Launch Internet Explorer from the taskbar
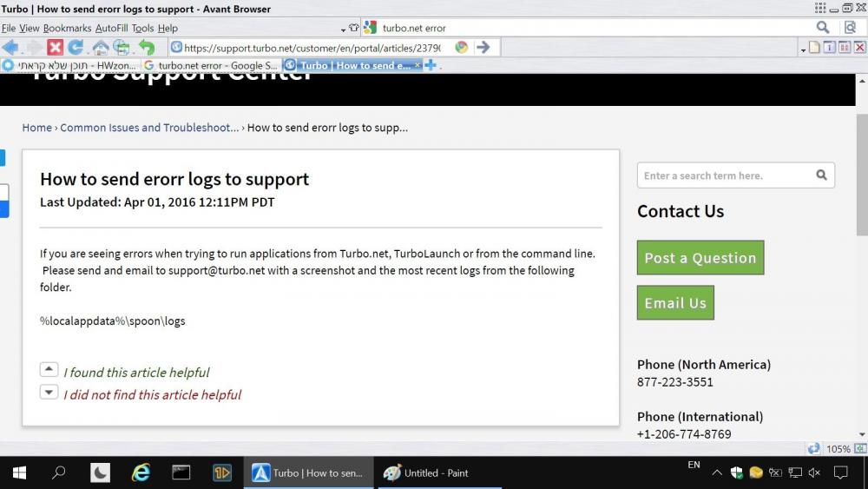 [x=141, y=473]
